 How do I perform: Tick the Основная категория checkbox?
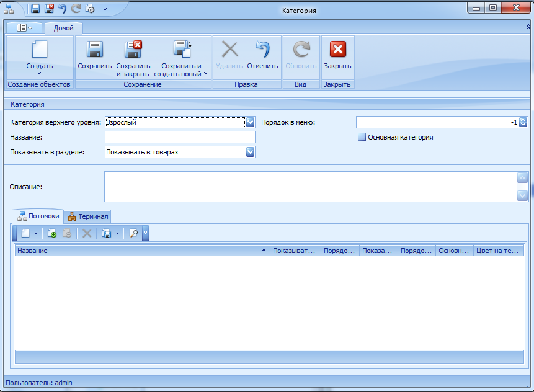click(362, 137)
